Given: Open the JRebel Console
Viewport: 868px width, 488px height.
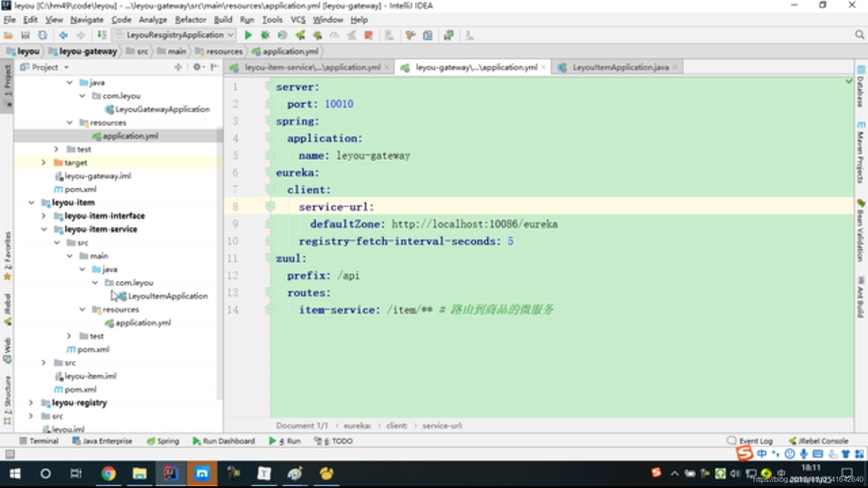Looking at the screenshot, I should tap(819, 441).
